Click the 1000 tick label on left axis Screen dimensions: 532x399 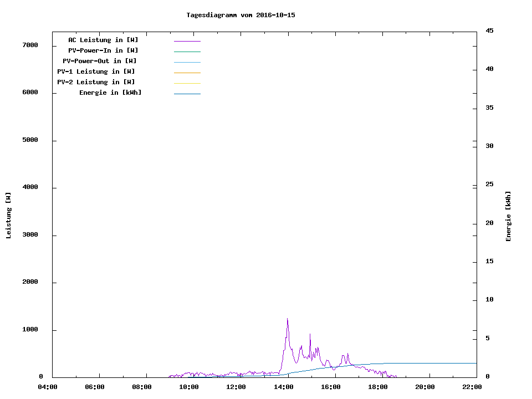pos(30,330)
